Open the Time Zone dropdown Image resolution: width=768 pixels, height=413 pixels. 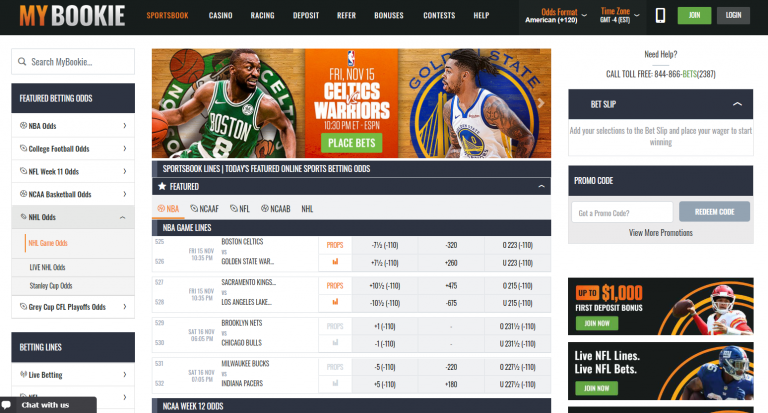click(x=620, y=16)
